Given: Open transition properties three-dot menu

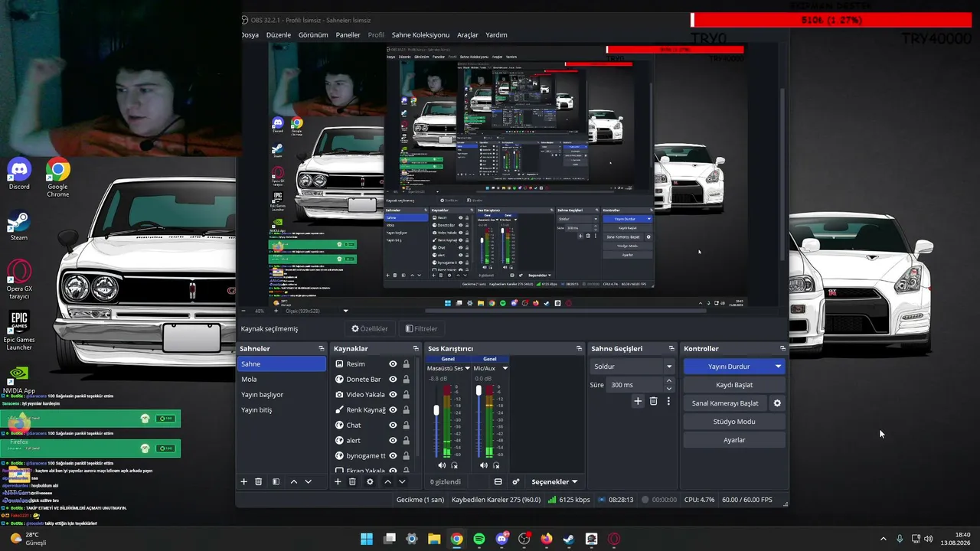Looking at the screenshot, I should tap(668, 401).
